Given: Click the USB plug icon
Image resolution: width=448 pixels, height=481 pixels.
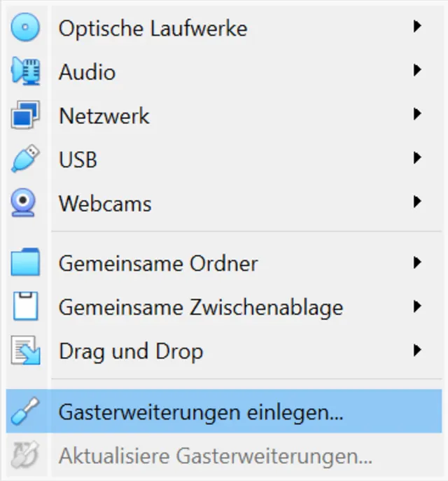Looking at the screenshot, I should tap(25, 160).
